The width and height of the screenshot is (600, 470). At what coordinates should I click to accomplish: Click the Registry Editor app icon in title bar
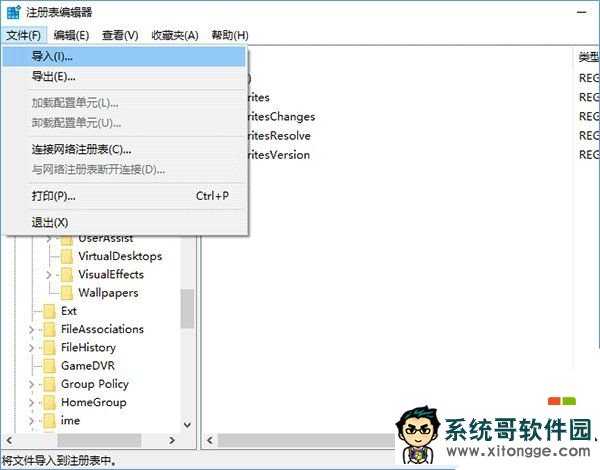(x=13, y=12)
